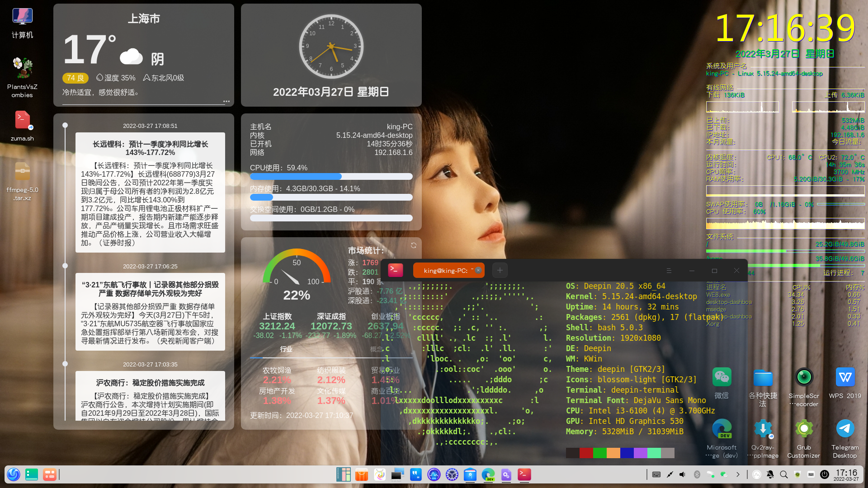Launch the App Store from the taskbar

point(362,475)
